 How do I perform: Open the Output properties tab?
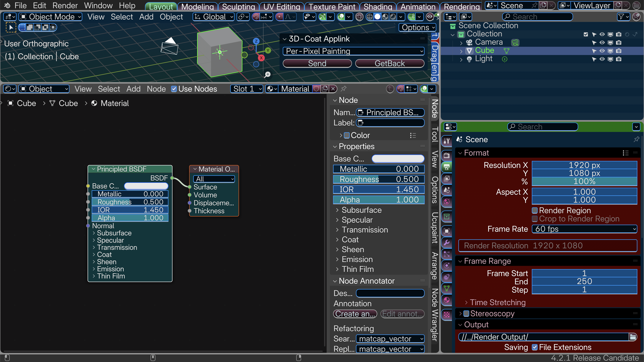[x=446, y=167]
